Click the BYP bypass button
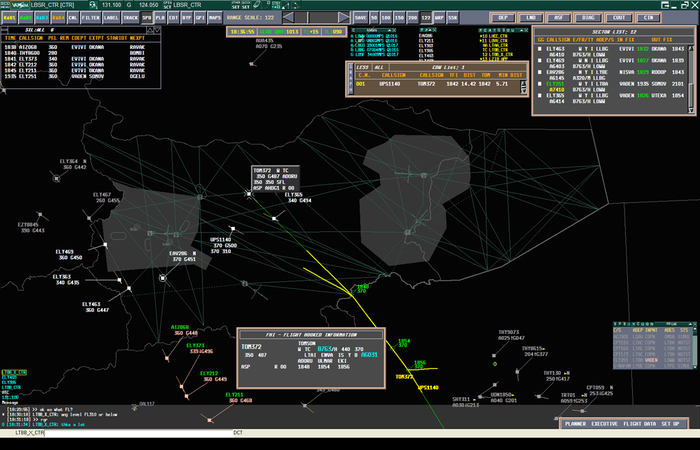The height and width of the screenshot is (450, 700). 187,18
